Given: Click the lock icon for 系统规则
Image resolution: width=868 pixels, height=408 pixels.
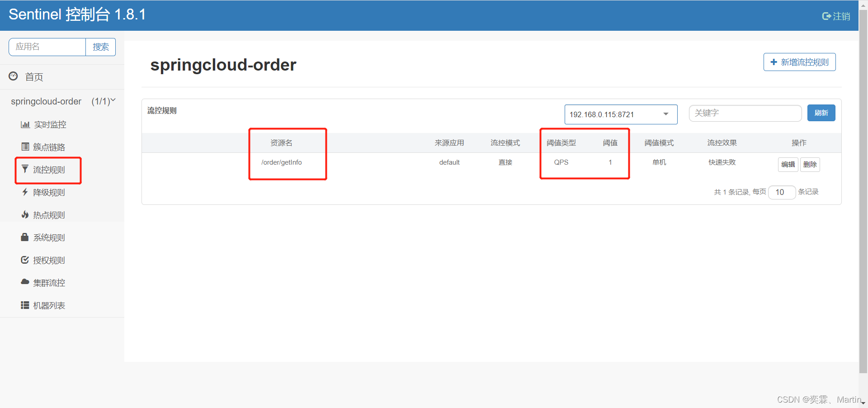Looking at the screenshot, I should (25, 237).
